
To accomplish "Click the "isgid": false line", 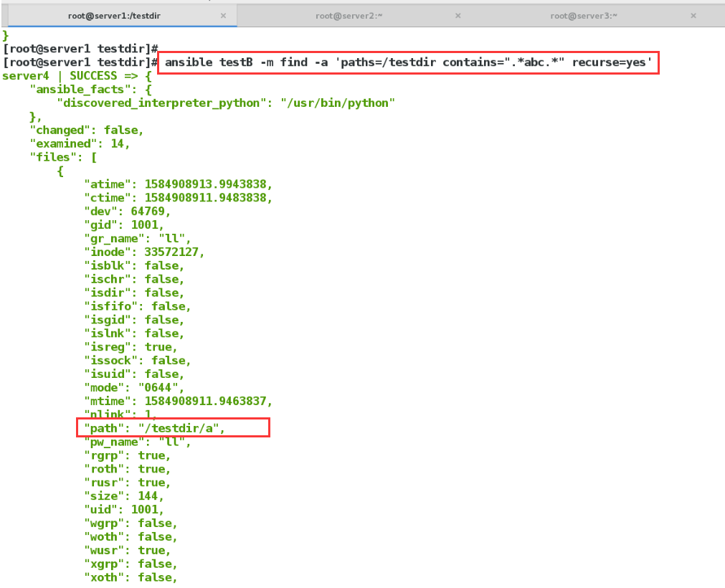I will click(134, 320).
